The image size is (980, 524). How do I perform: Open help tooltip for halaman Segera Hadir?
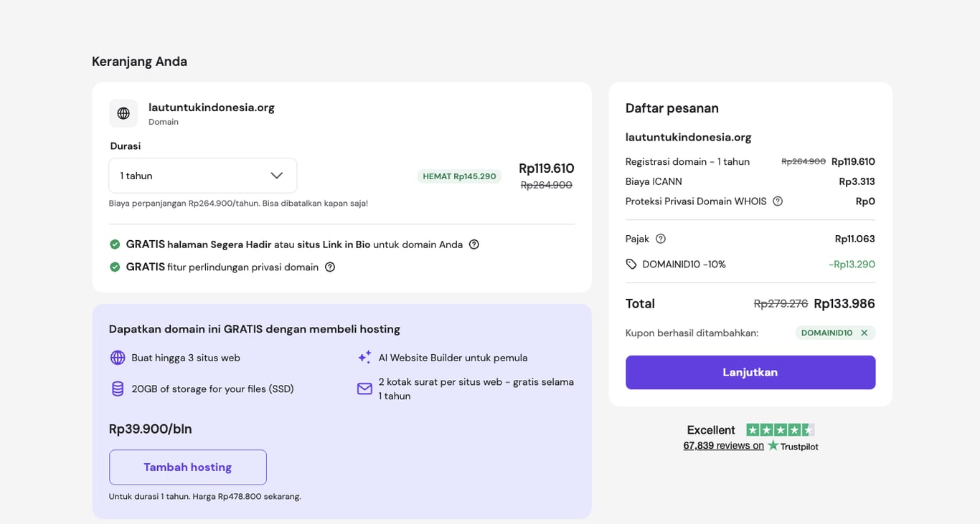474,244
